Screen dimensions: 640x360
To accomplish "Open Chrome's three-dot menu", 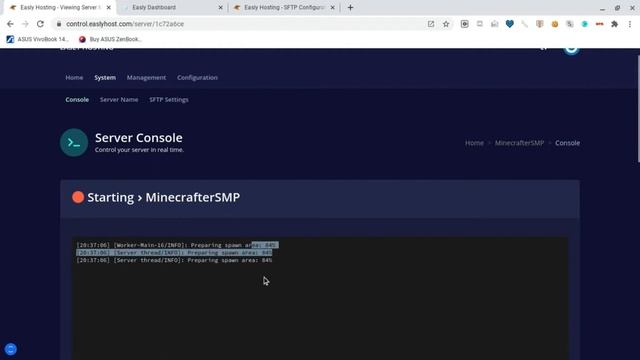I will point(630,24).
